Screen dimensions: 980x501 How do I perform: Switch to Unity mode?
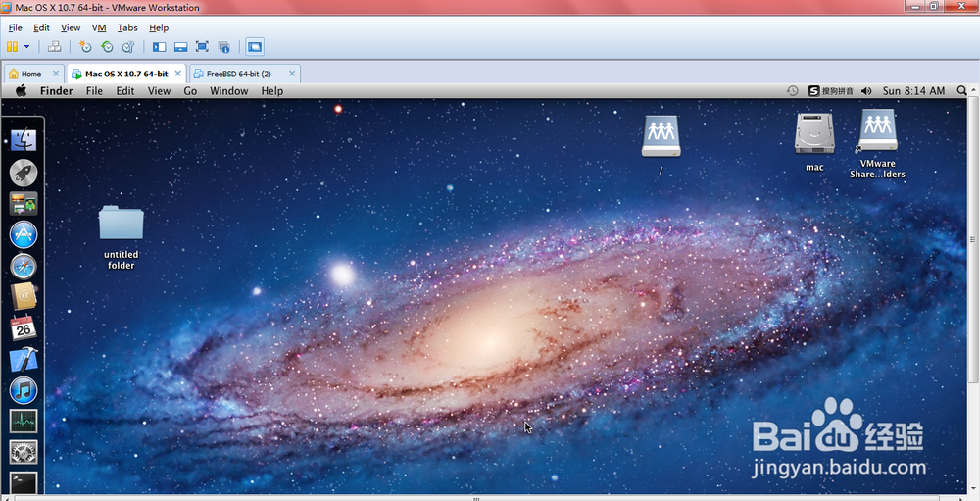[223, 47]
